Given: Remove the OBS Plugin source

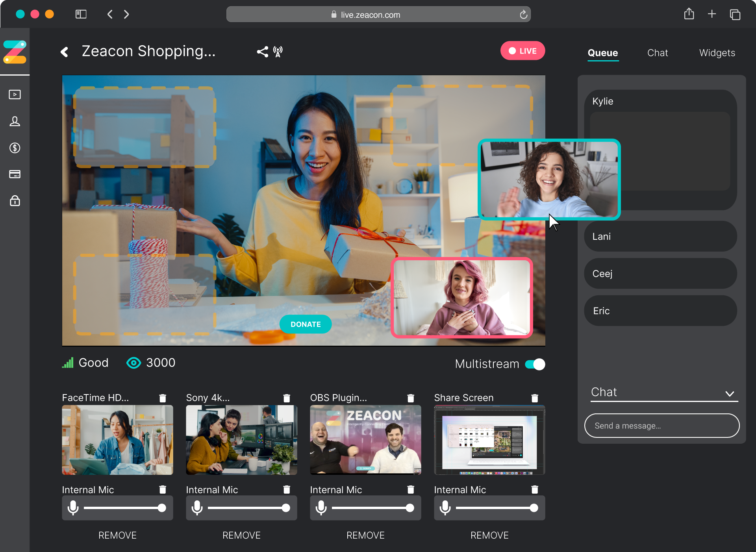Looking at the screenshot, I should [x=365, y=535].
